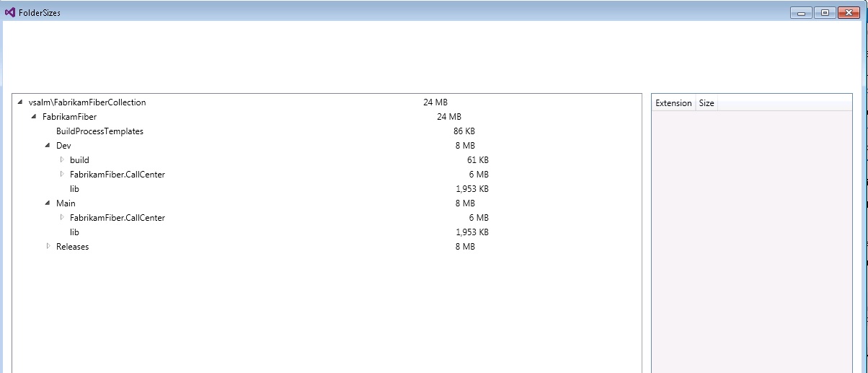Expand the build folder under Dev

pyautogui.click(x=62, y=159)
